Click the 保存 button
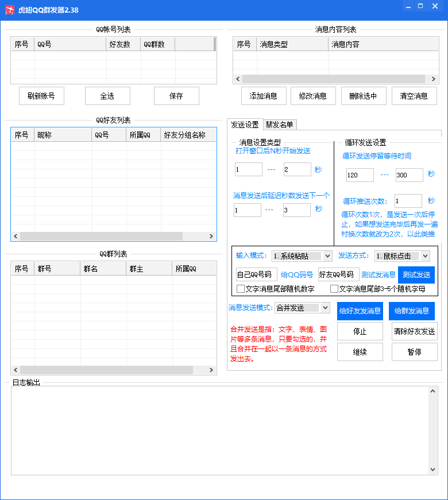Viewport: 448px width, 500px height. (x=176, y=96)
